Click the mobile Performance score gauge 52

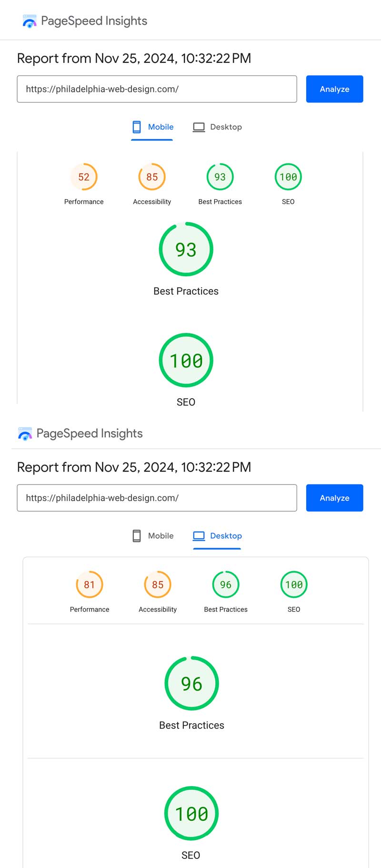pyautogui.click(x=84, y=177)
